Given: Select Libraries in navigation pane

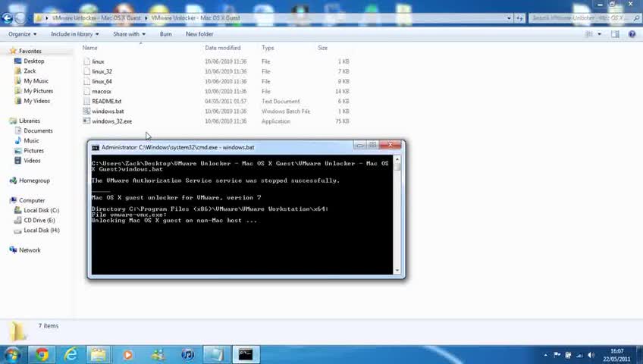Looking at the screenshot, I should 29,121.
